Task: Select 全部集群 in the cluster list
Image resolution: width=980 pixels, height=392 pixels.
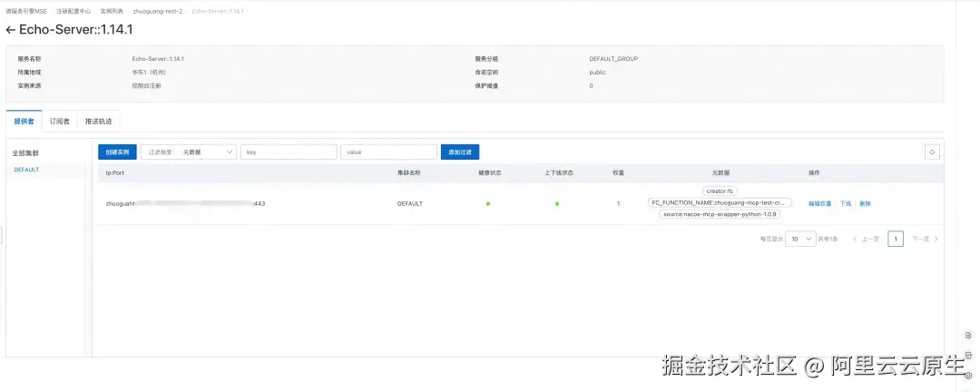Action: [25, 153]
